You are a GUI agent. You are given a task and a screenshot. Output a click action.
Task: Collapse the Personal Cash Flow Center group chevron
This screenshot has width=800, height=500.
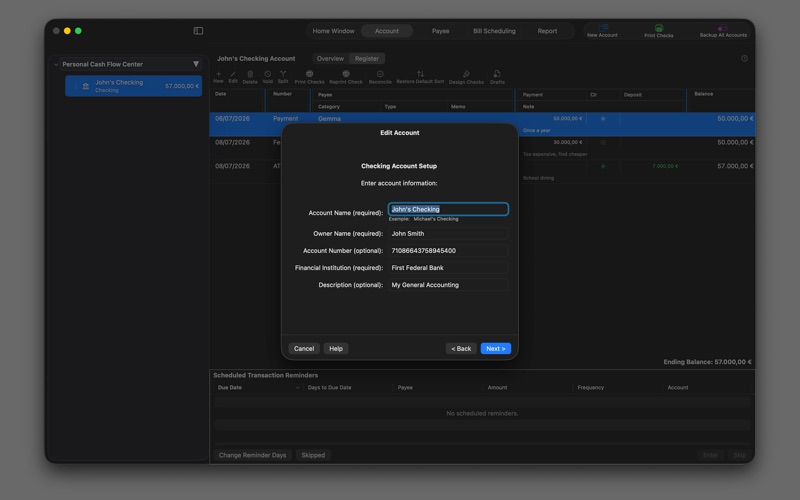point(56,64)
